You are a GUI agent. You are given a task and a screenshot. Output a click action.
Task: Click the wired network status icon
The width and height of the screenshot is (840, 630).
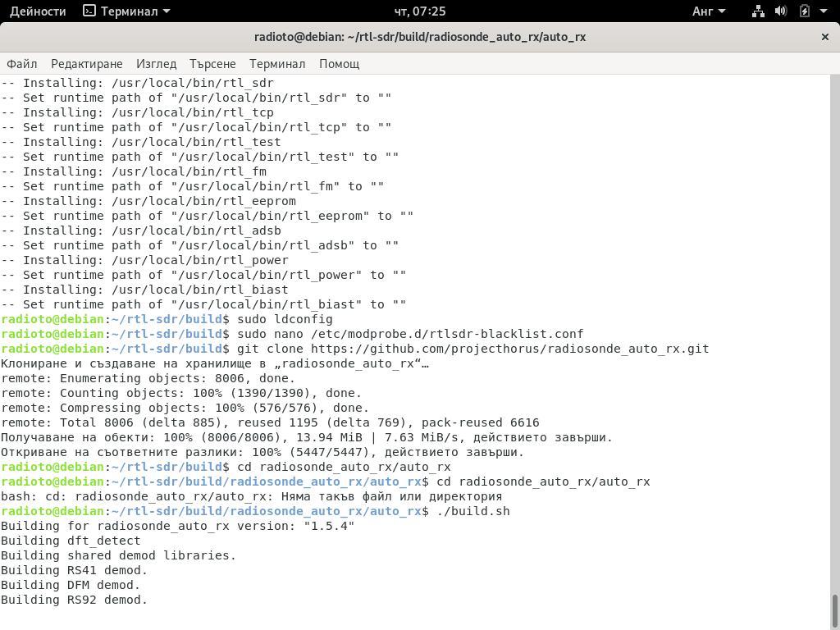758,11
